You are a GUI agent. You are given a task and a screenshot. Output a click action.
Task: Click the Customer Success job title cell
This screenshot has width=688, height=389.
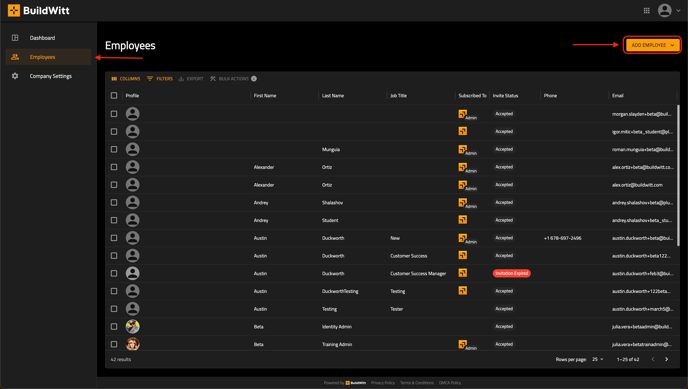[x=408, y=256]
